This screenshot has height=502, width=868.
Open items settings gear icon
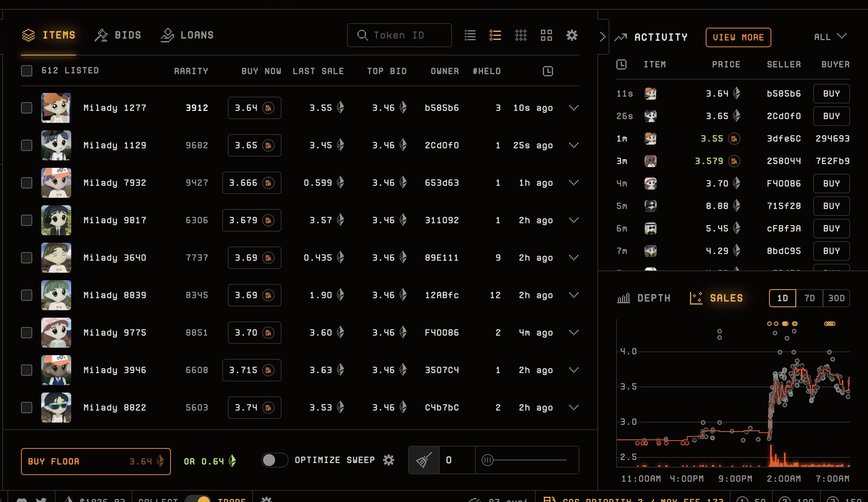[572, 35]
